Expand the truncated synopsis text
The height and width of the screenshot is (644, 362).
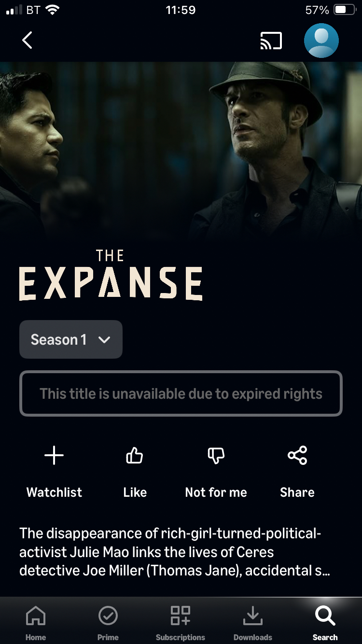pyautogui.click(x=175, y=552)
